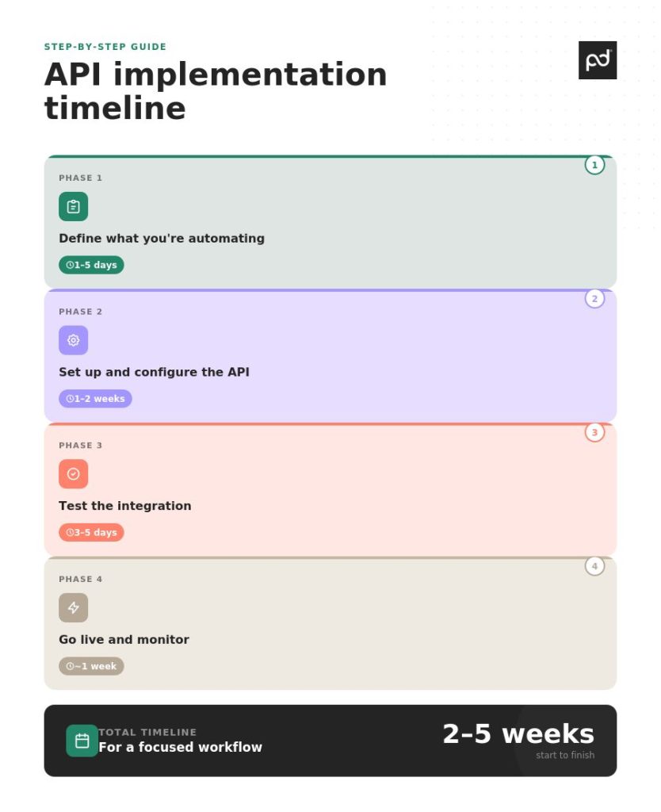Select the "Go live and monitor" heading
The image size is (661, 812).
(x=124, y=640)
